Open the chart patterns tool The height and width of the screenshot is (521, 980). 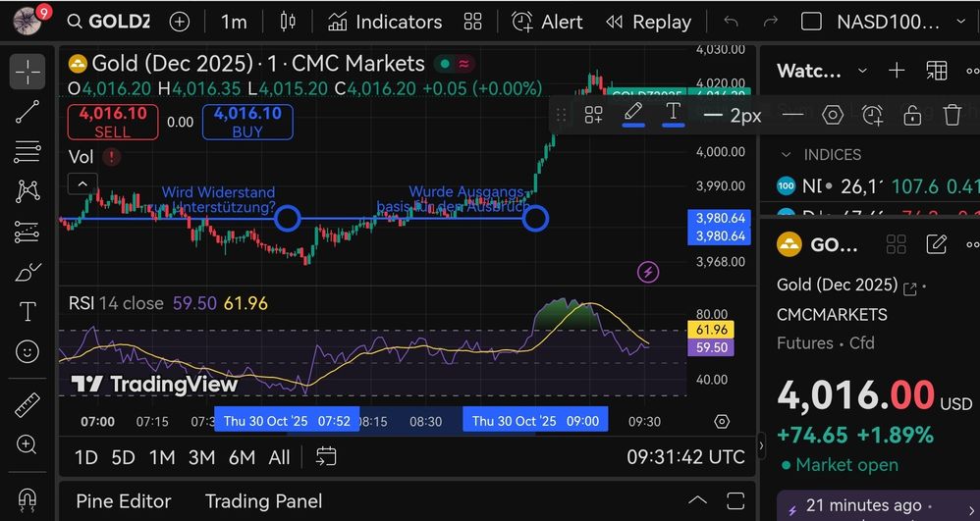tap(27, 191)
